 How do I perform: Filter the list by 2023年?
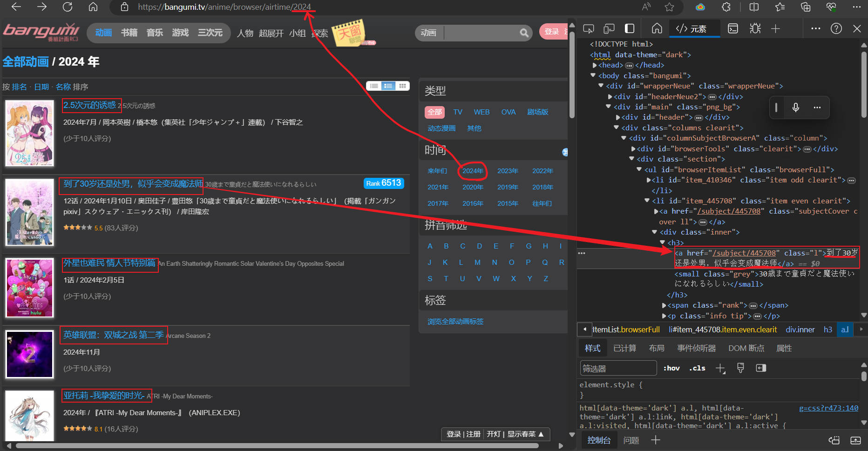pos(507,171)
